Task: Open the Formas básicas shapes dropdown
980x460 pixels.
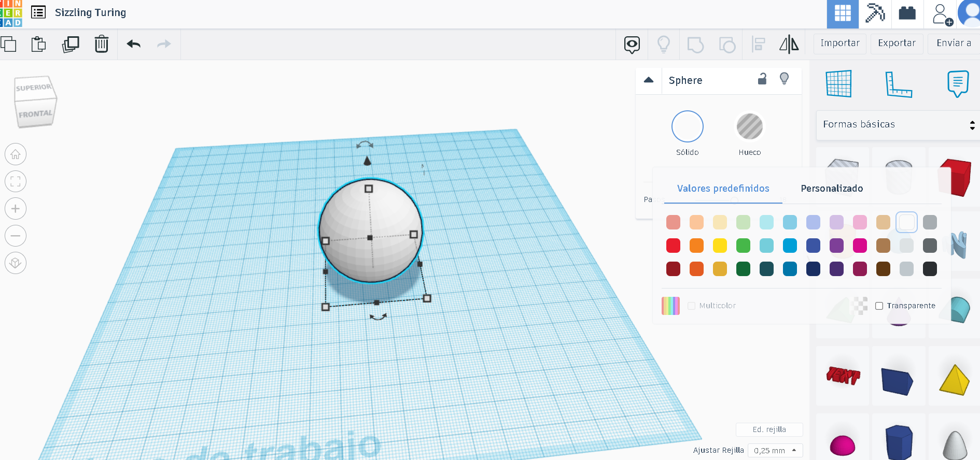Action: point(898,125)
